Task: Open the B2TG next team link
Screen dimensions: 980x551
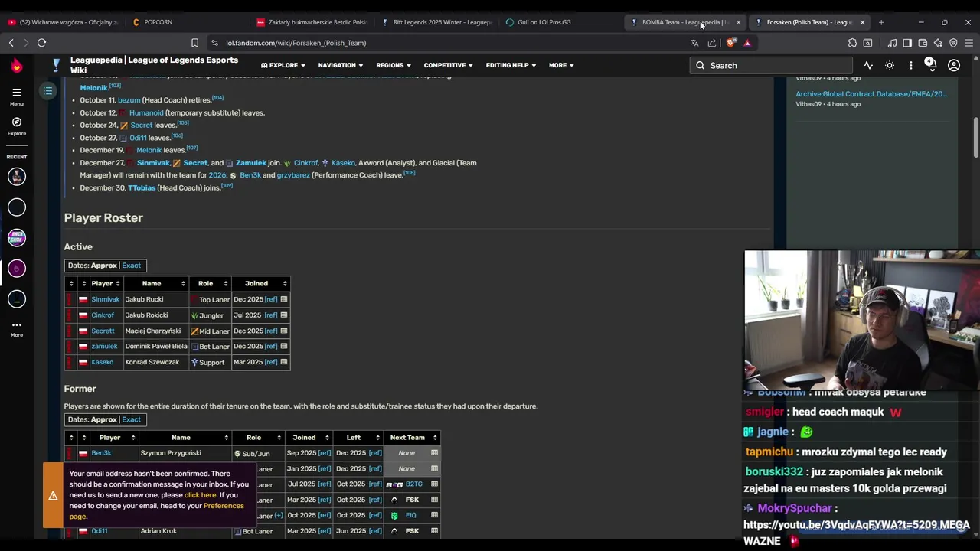Action: 413,484
